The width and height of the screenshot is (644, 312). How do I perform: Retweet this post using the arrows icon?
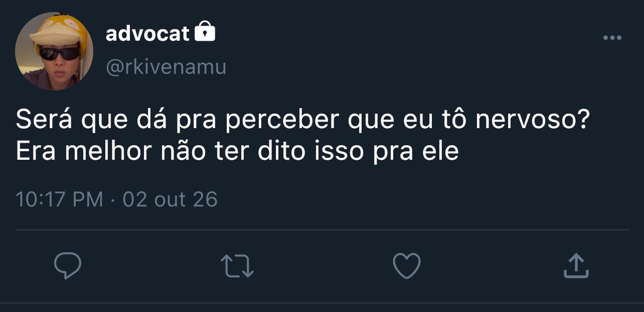point(237,266)
